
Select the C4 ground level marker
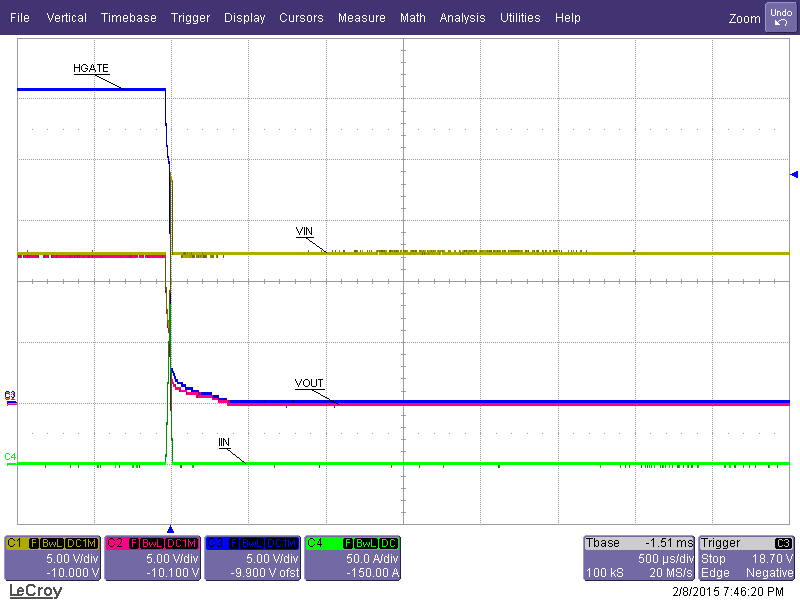coord(10,457)
